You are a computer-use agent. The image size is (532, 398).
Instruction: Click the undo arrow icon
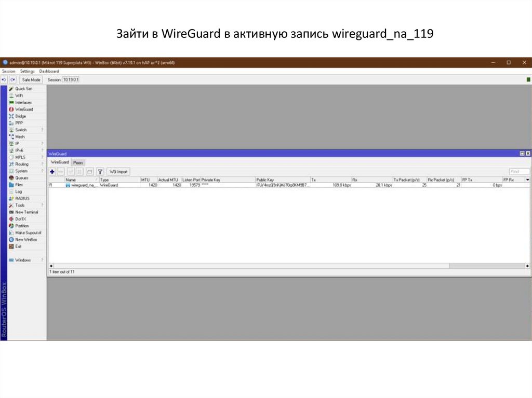[4, 80]
